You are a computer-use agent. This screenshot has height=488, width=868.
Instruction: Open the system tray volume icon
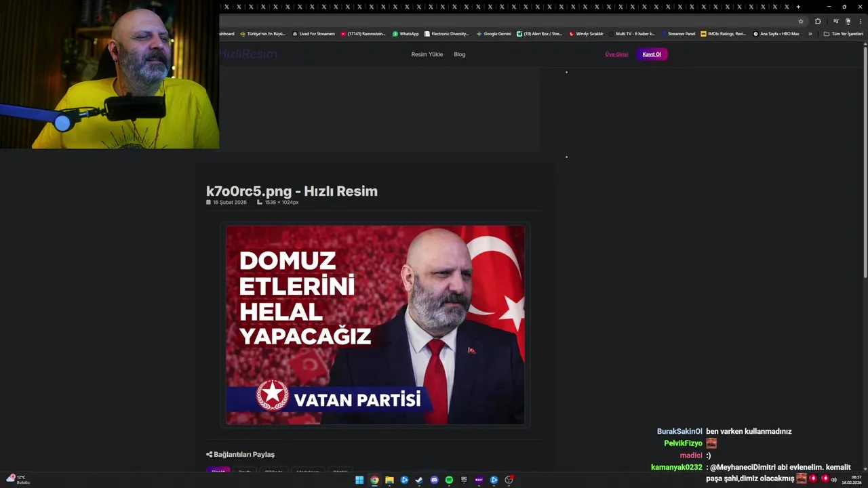pyautogui.click(x=833, y=480)
